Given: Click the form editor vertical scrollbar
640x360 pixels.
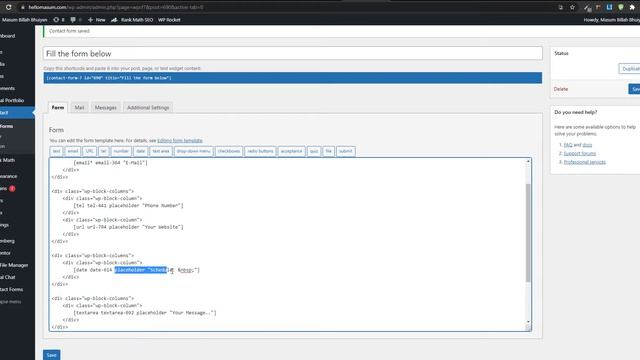Looking at the screenshot, I should (x=528, y=233).
